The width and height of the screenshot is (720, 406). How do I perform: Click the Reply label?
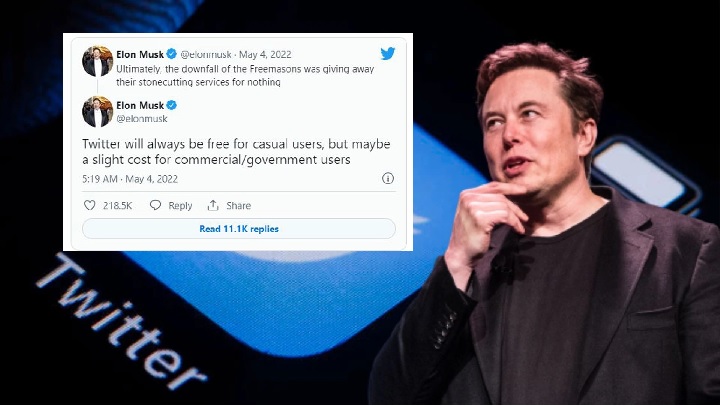(x=180, y=206)
